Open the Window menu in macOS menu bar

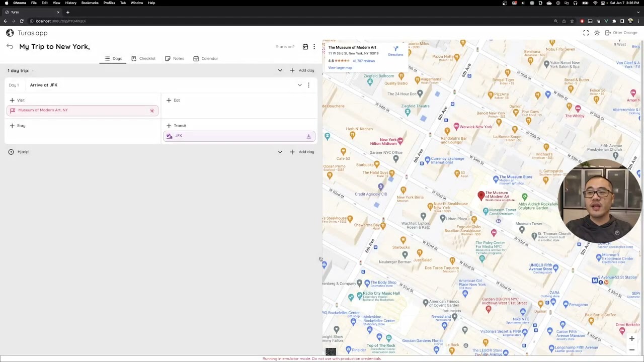[137, 3]
